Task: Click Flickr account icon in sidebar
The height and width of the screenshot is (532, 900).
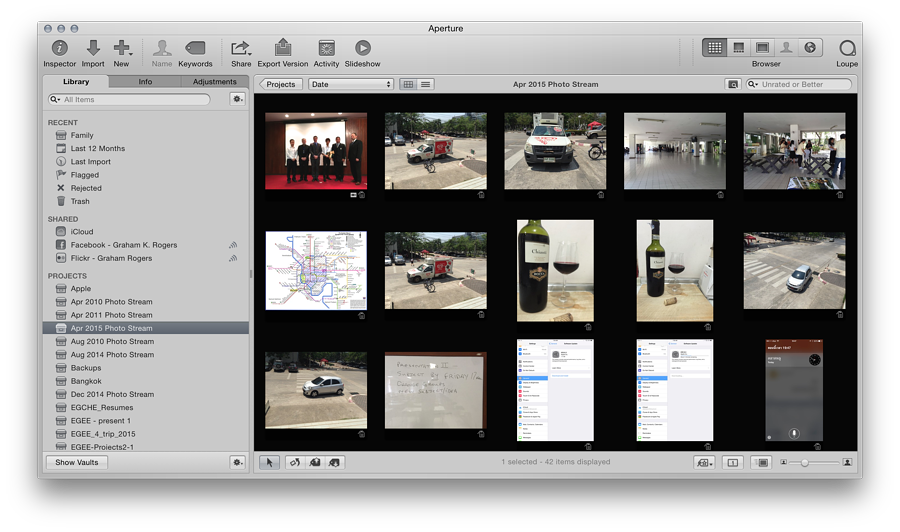Action: coord(61,258)
